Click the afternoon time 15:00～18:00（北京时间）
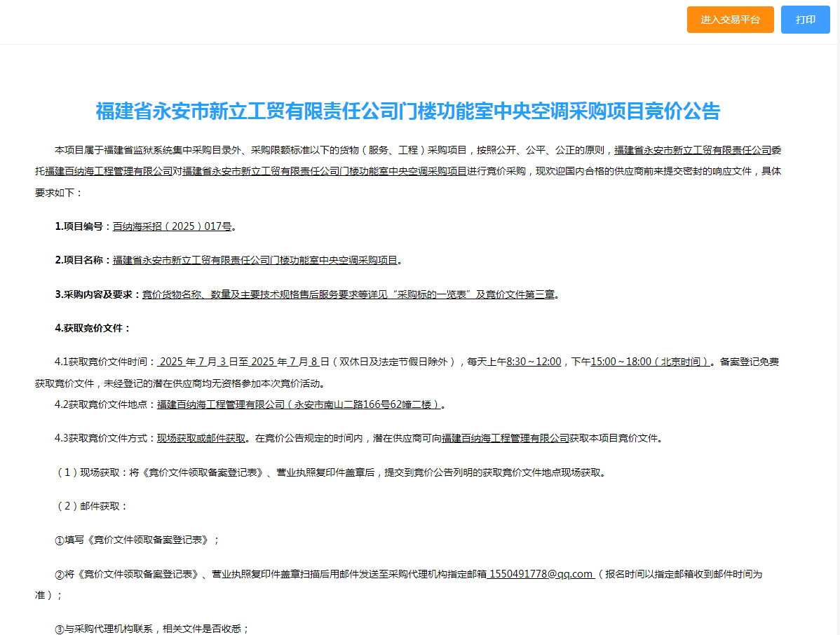The height and width of the screenshot is (635, 840). click(651, 362)
